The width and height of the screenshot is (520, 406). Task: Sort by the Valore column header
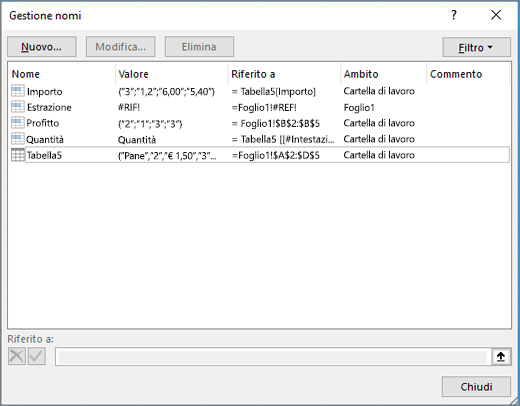pos(172,74)
